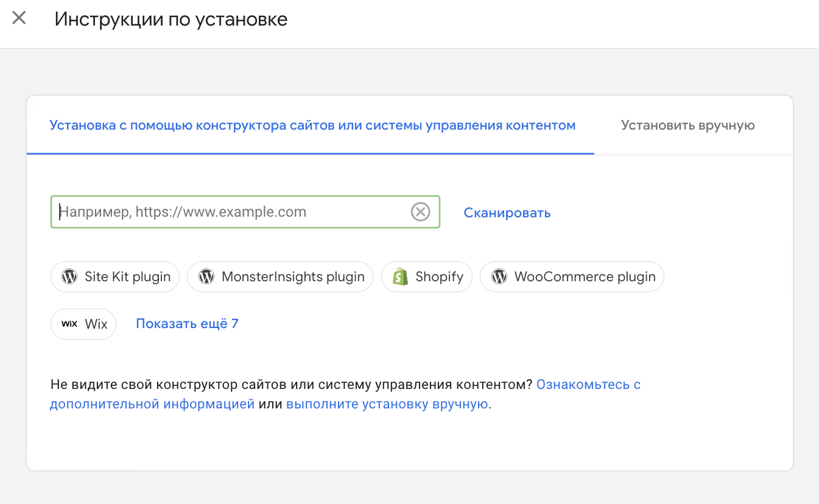Switch to the "Установить вручную" tab
The height and width of the screenshot is (504, 819).
[x=687, y=125]
